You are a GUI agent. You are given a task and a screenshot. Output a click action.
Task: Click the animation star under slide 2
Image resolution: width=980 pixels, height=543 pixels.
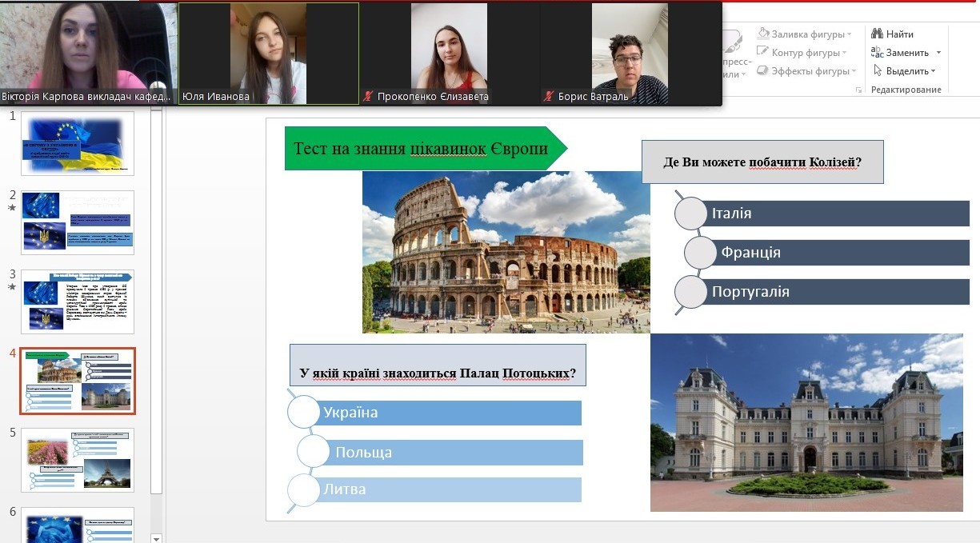tap(12, 208)
